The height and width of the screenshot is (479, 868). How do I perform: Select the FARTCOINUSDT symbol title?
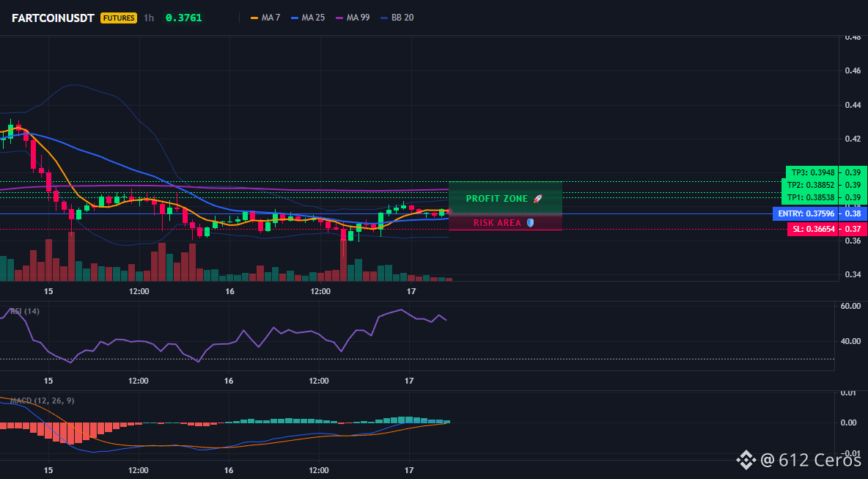[x=53, y=18]
